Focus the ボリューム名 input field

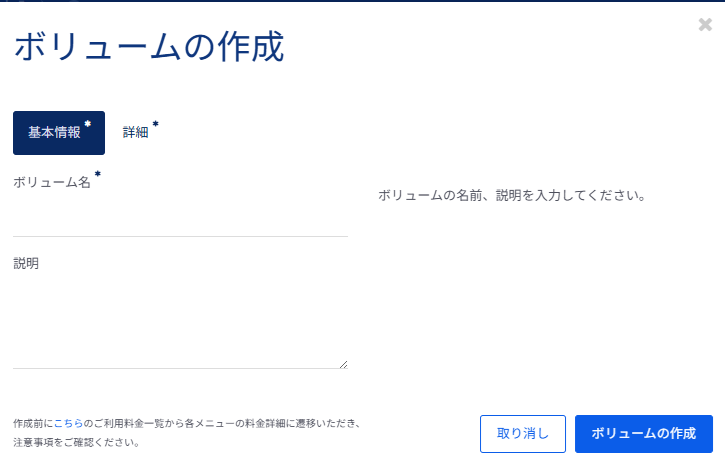click(x=180, y=219)
